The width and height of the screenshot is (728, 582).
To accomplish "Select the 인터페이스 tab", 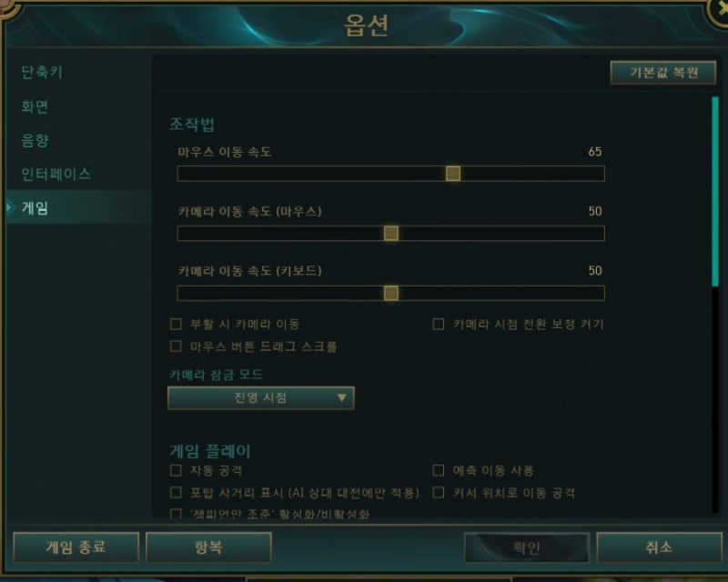I will coord(56,174).
